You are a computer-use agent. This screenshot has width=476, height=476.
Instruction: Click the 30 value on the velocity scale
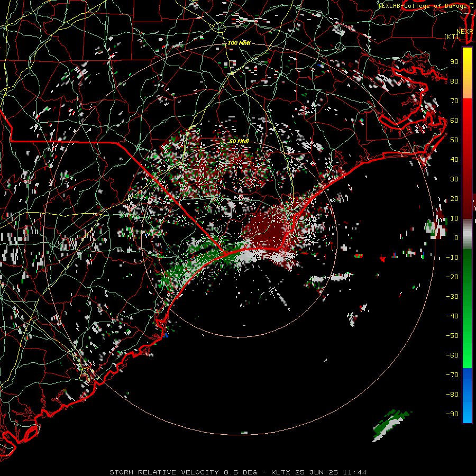[454, 179]
